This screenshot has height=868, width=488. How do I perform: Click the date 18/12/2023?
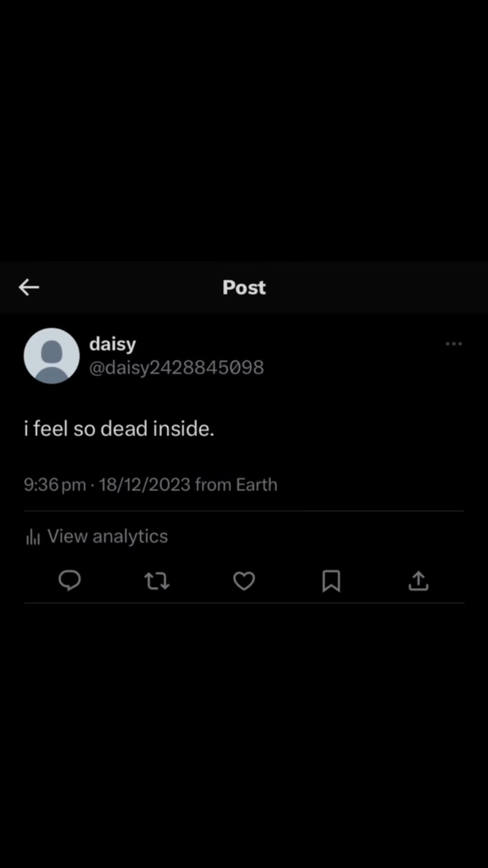point(144,485)
